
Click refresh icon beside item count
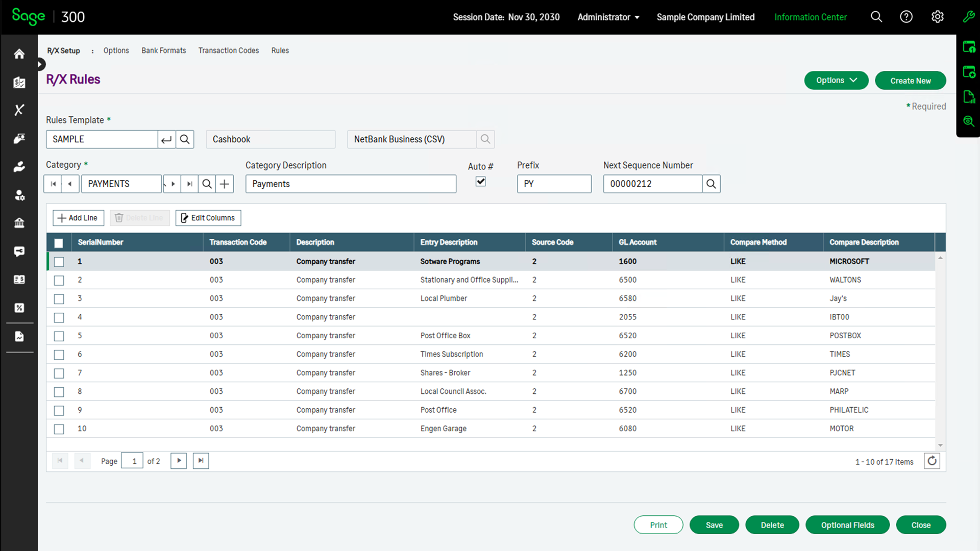[932, 461]
